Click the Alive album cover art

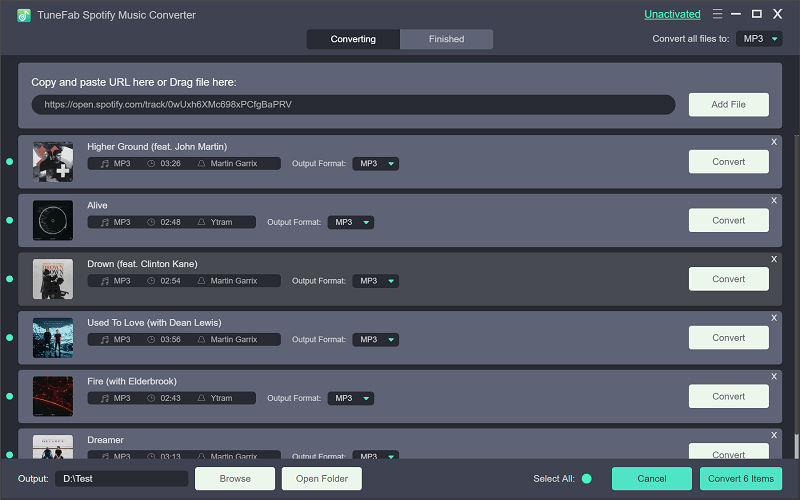(x=52, y=220)
